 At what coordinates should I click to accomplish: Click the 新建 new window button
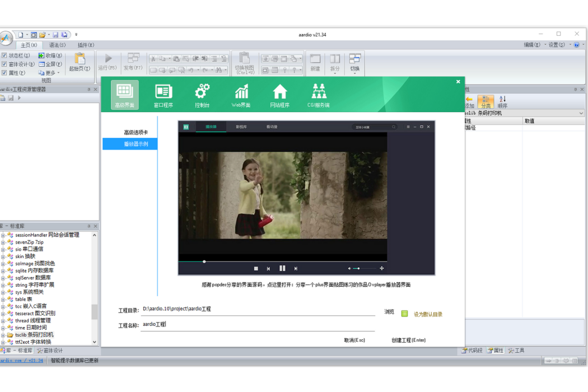315,63
